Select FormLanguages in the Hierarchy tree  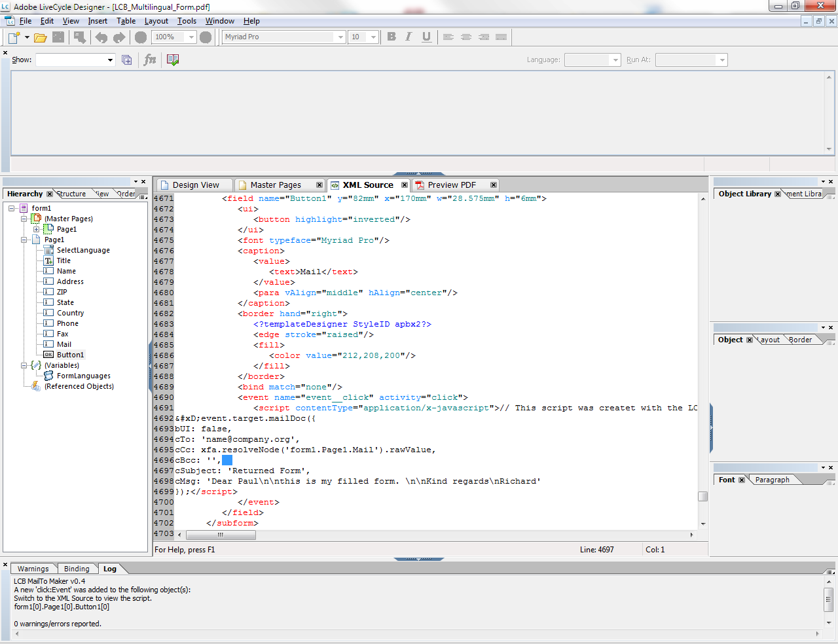coord(83,376)
